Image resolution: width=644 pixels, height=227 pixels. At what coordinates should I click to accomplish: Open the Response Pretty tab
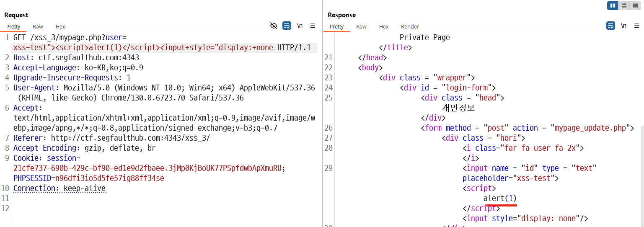point(337,26)
